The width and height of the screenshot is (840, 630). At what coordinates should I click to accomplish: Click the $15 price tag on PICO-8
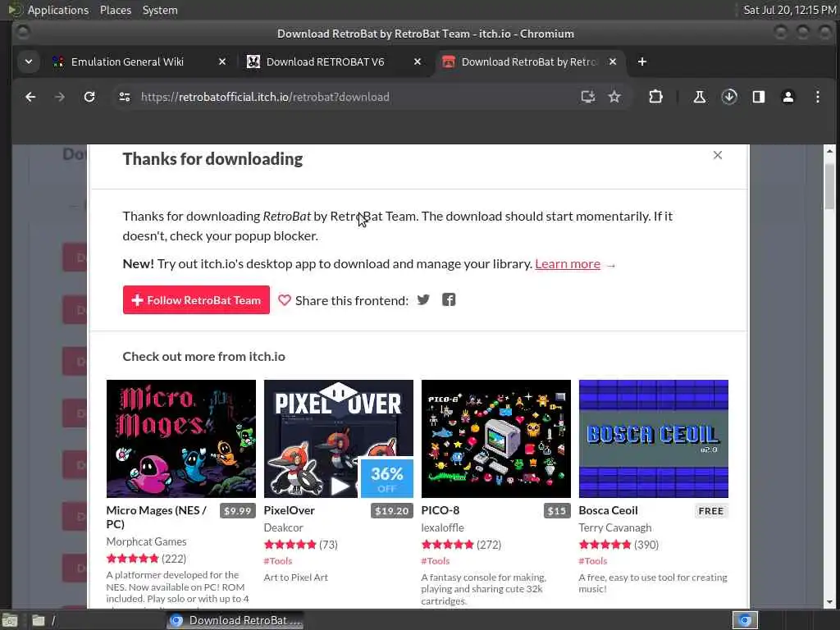tap(557, 511)
